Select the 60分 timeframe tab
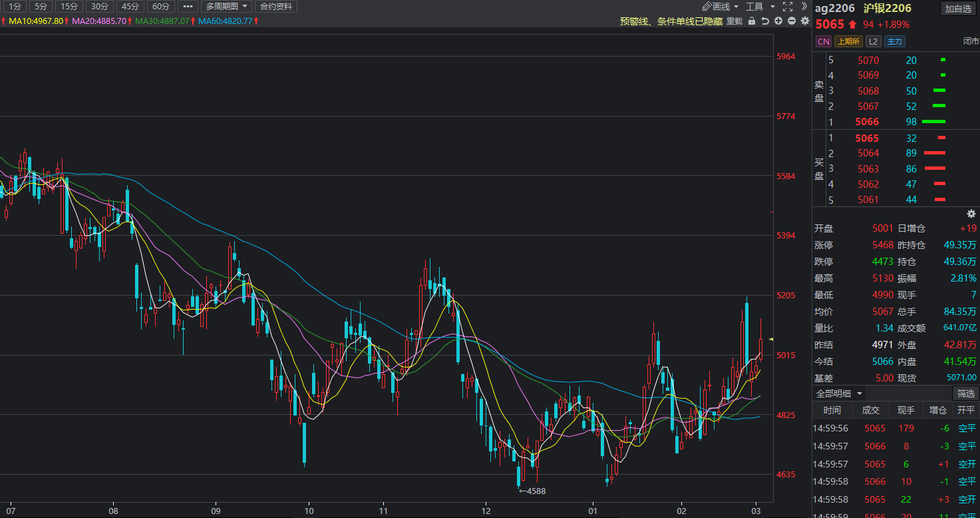 pyautogui.click(x=160, y=7)
